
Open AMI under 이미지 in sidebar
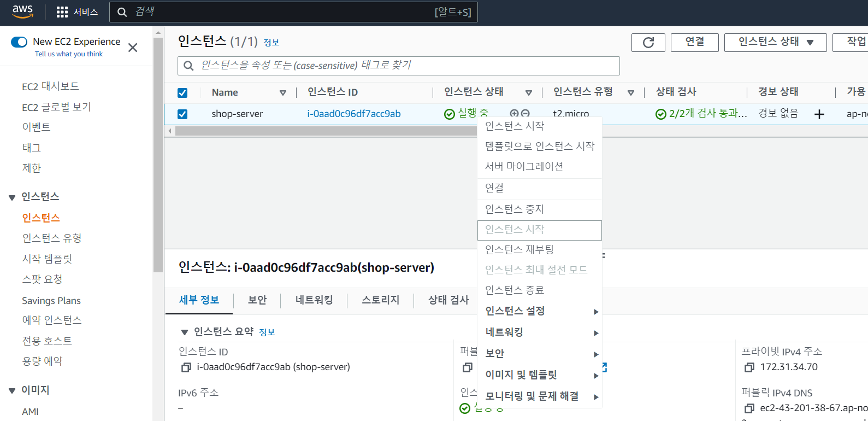(31, 412)
